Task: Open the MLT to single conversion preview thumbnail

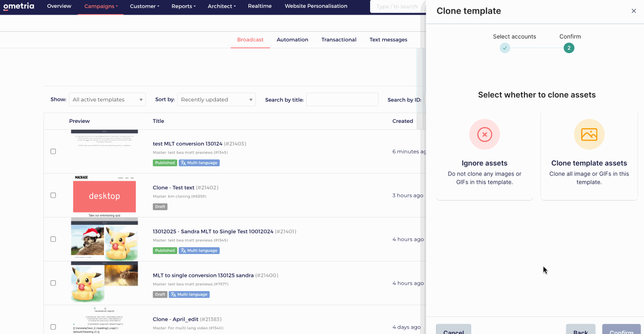Action: pyautogui.click(x=104, y=283)
